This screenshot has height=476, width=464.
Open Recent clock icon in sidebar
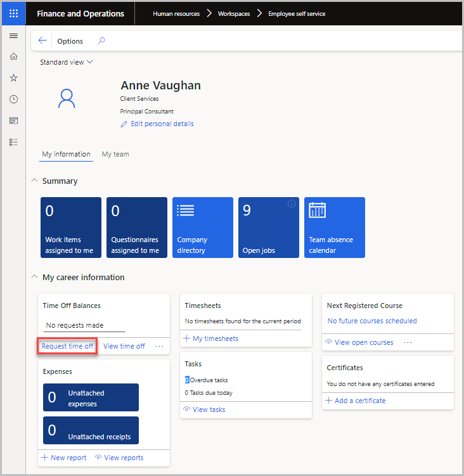point(13,99)
